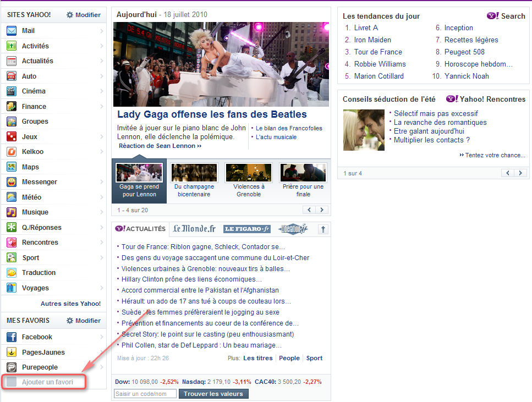
Task: Open Hillary Clinton prône des liens économiques news
Action: [191, 279]
